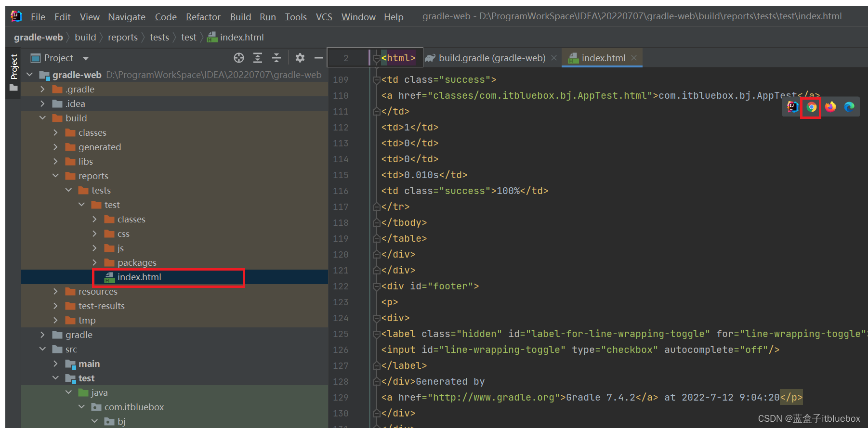Viewport: 868px width, 428px height.
Task: Click reports breadcrumb in navigation bar
Action: pyautogui.click(x=123, y=38)
